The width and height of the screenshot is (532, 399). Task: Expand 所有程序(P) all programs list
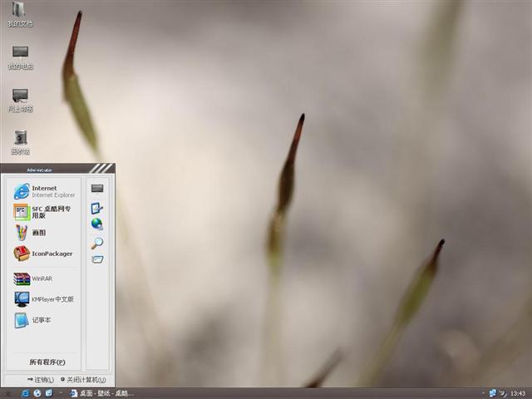(47, 362)
